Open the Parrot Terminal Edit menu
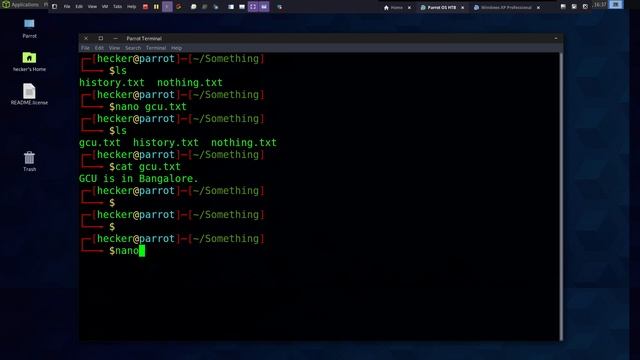This screenshot has height=360, width=640. (x=99, y=48)
